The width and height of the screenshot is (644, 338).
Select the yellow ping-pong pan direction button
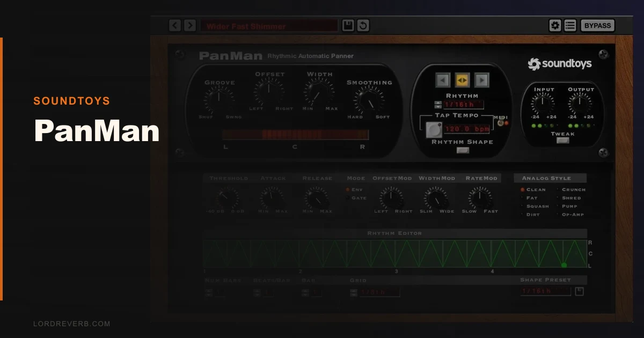point(462,80)
